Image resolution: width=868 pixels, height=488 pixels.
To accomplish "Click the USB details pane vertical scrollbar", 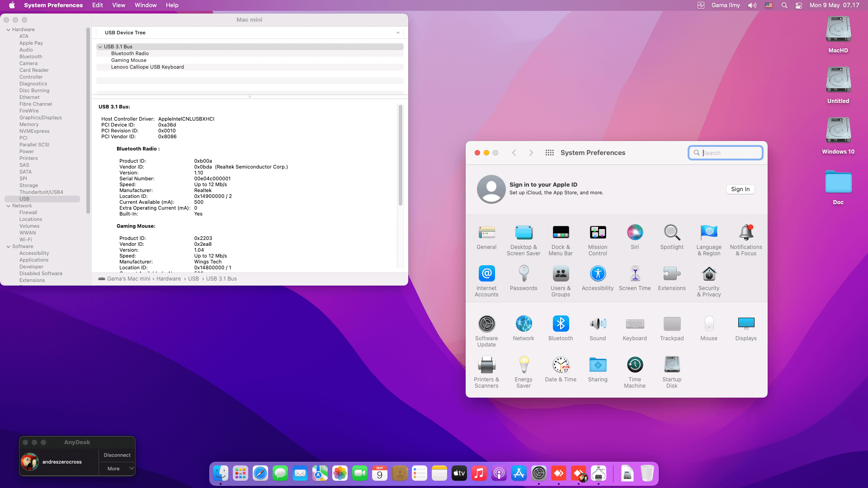I will (400, 155).
